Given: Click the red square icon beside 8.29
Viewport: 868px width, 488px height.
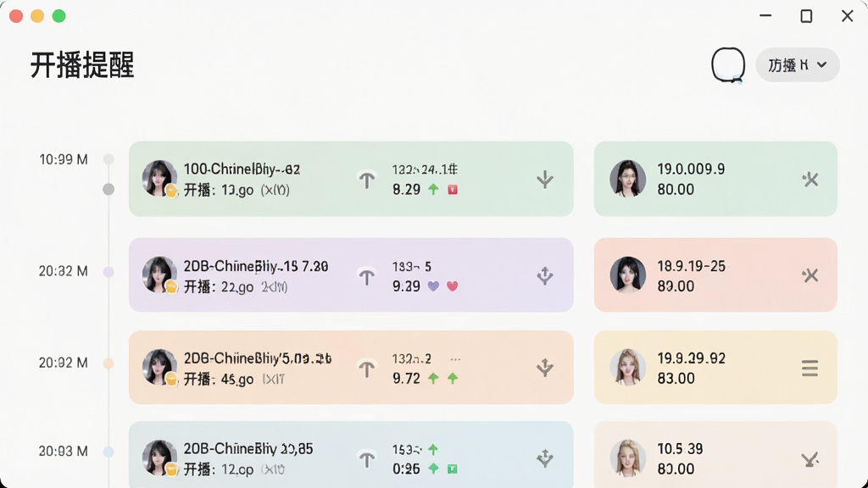Looking at the screenshot, I should 453,190.
